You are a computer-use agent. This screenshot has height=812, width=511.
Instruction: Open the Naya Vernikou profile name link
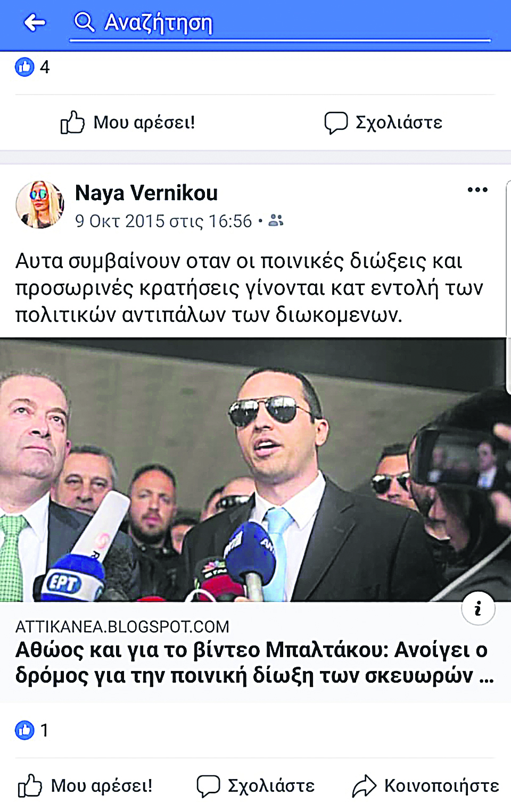[x=146, y=193]
